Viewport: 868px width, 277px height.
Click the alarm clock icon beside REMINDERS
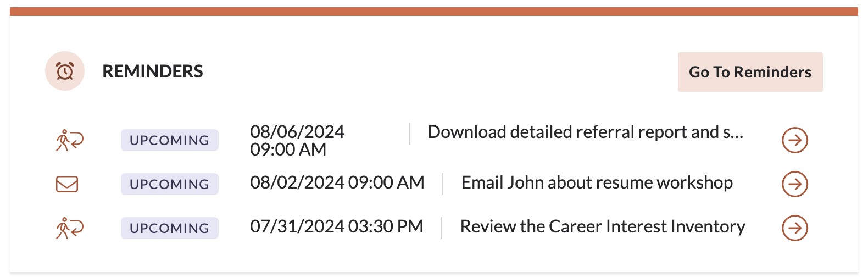point(65,71)
